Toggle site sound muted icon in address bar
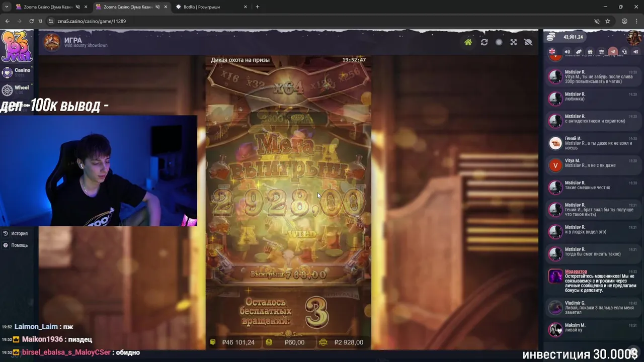This screenshot has height=362, width=644. point(597,21)
